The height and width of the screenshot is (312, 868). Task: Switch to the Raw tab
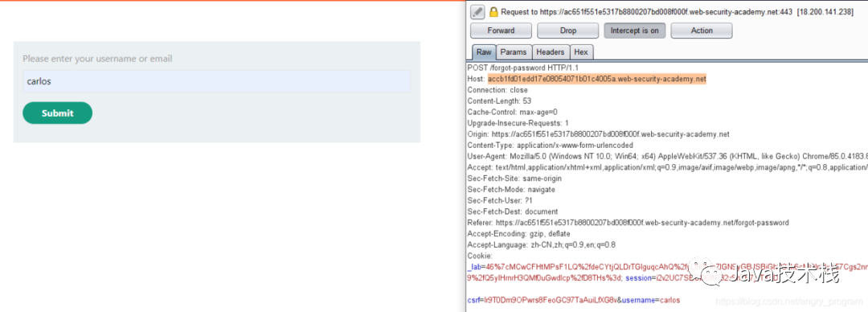pyautogui.click(x=484, y=52)
